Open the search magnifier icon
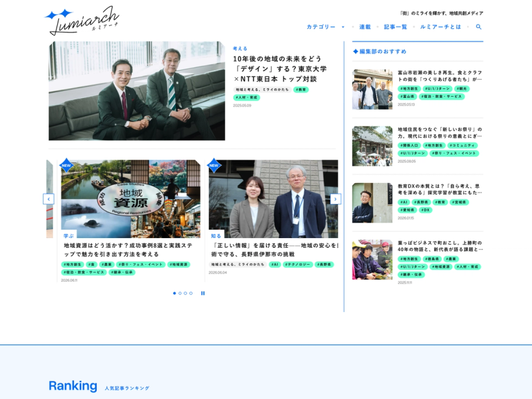532x399 pixels. coord(478,27)
